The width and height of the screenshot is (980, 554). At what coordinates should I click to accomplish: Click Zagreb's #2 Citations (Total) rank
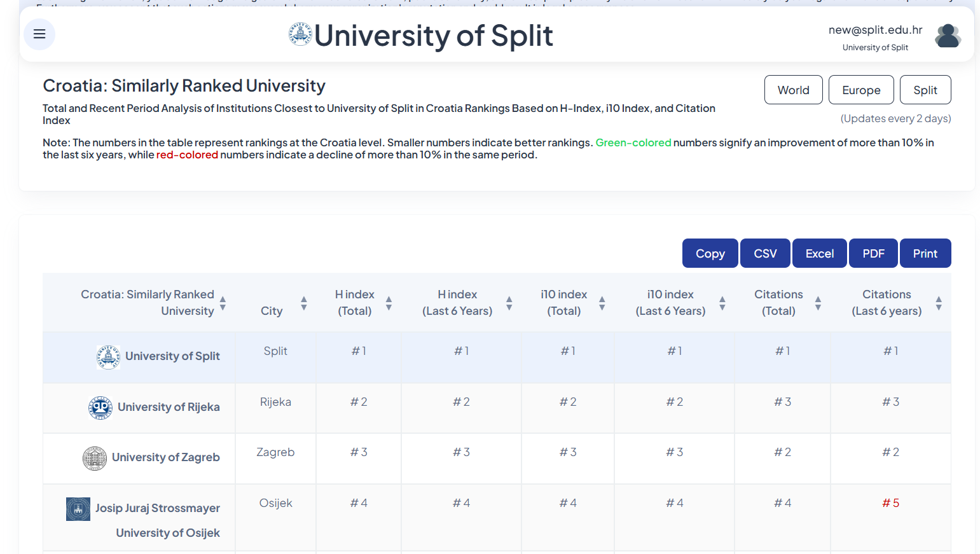[782, 452]
